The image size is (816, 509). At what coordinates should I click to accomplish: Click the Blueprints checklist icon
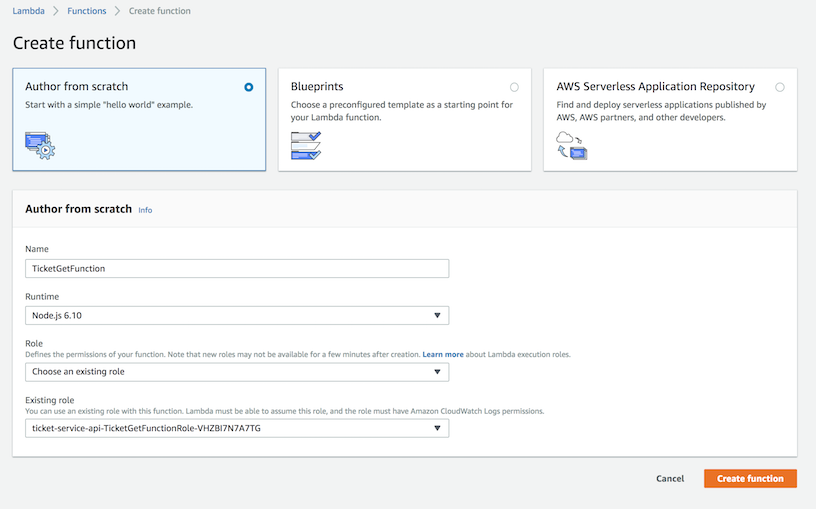click(x=306, y=145)
